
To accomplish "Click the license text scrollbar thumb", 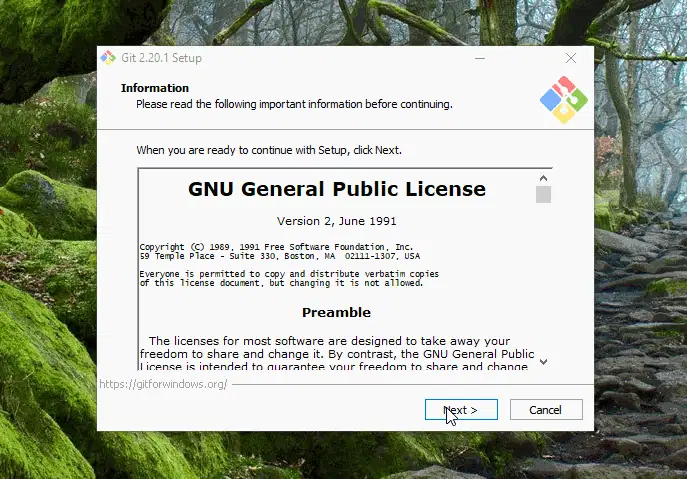I will [x=543, y=195].
